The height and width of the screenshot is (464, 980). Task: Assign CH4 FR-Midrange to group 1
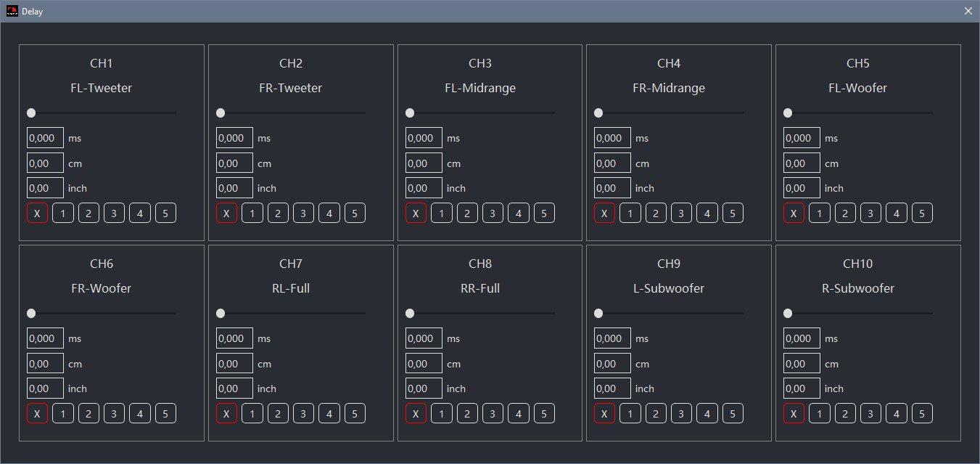[630, 213]
